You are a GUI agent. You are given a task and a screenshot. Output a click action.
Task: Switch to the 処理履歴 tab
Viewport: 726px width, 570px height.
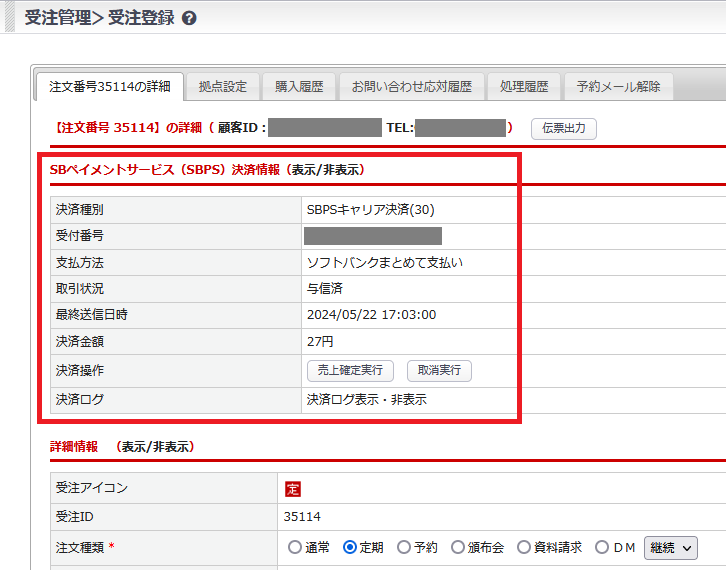point(524,87)
